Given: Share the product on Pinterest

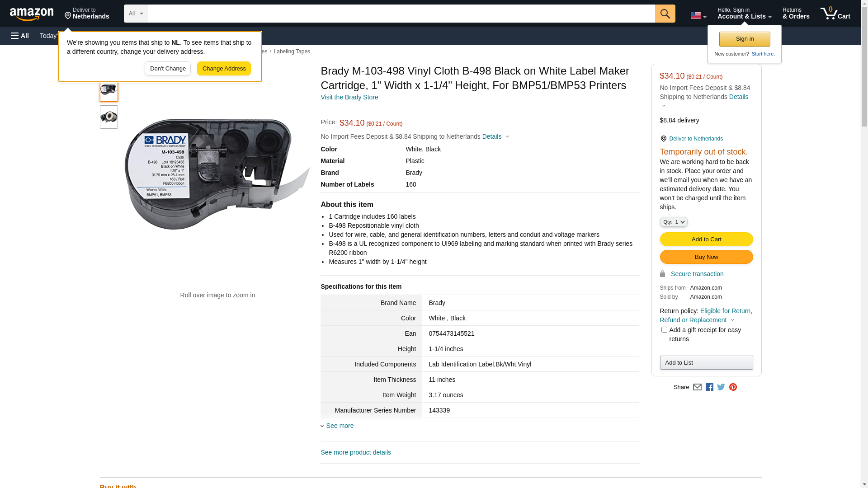Looking at the screenshot, I should coord(733,387).
